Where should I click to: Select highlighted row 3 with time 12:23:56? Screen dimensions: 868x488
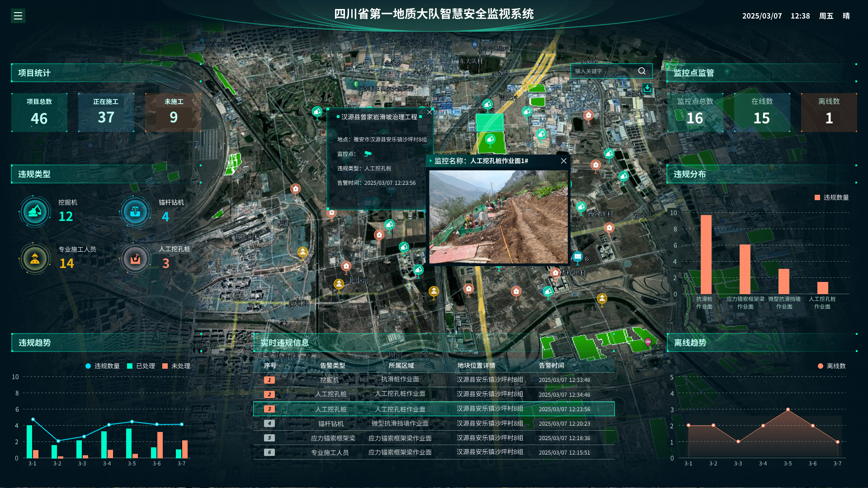pos(434,409)
